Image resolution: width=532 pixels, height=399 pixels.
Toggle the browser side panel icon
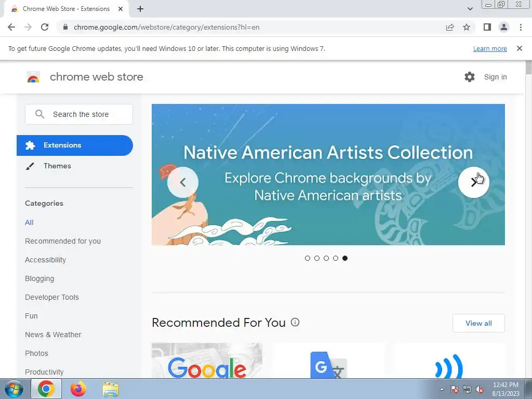click(487, 27)
